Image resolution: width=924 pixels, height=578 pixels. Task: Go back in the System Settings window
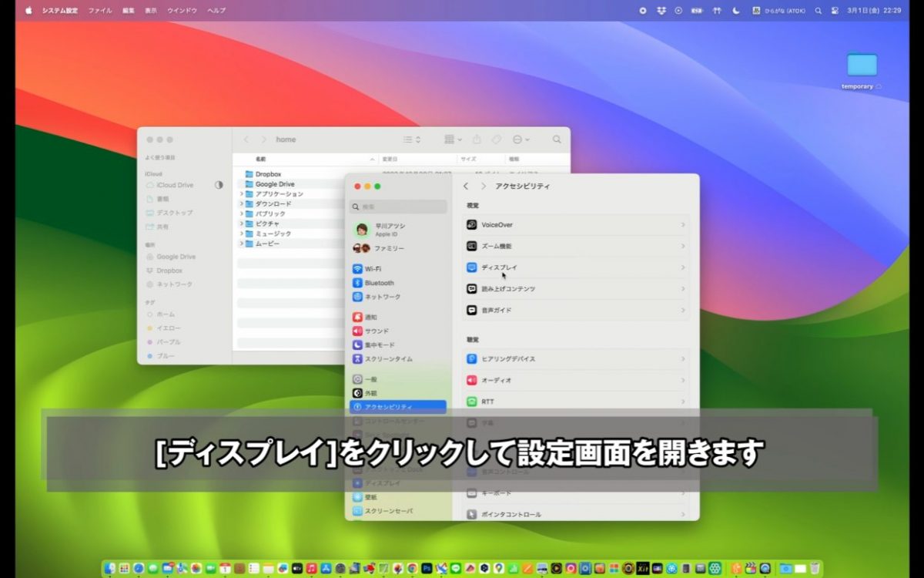click(466, 187)
